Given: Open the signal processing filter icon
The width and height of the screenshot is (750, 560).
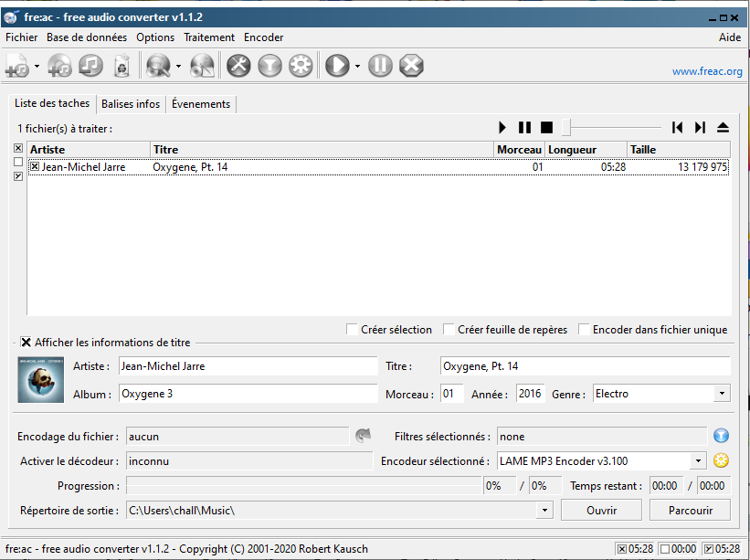Looking at the screenshot, I should (x=269, y=66).
